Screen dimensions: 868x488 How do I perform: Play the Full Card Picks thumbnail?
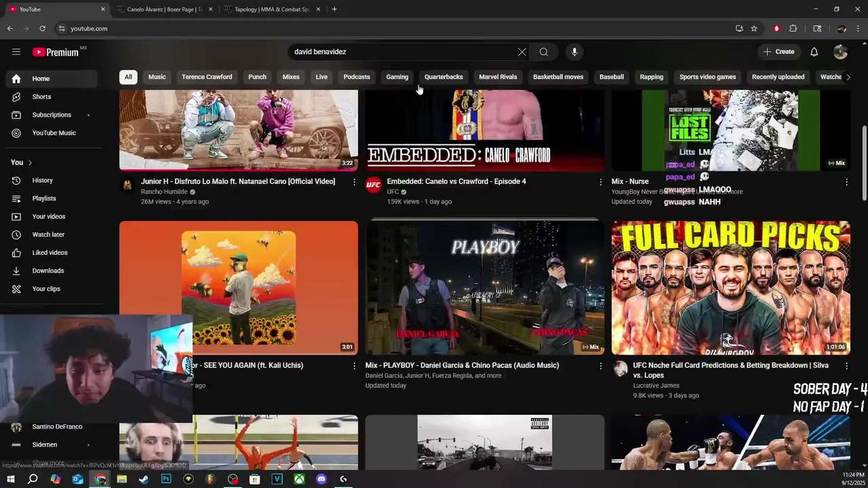click(731, 288)
